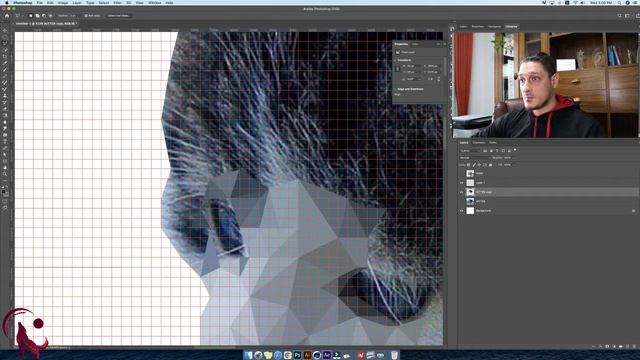Delete layer trash icon in Layers panel

[635, 346]
